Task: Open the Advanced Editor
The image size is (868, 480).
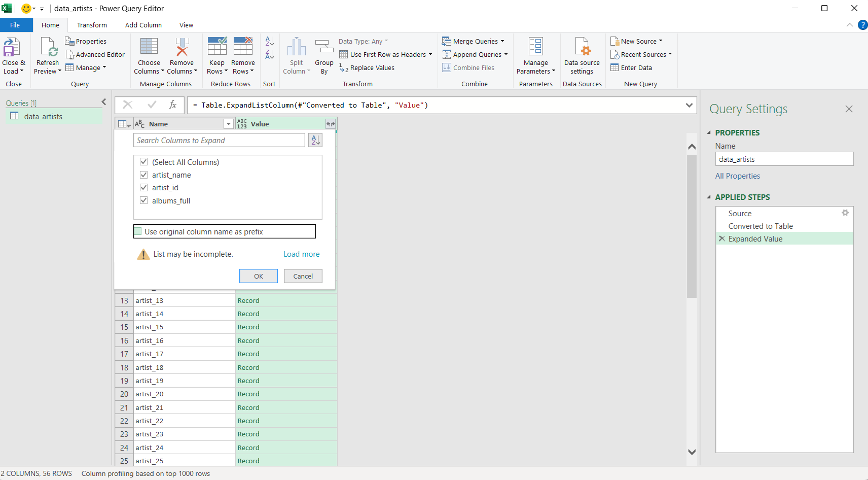Action: (x=96, y=54)
